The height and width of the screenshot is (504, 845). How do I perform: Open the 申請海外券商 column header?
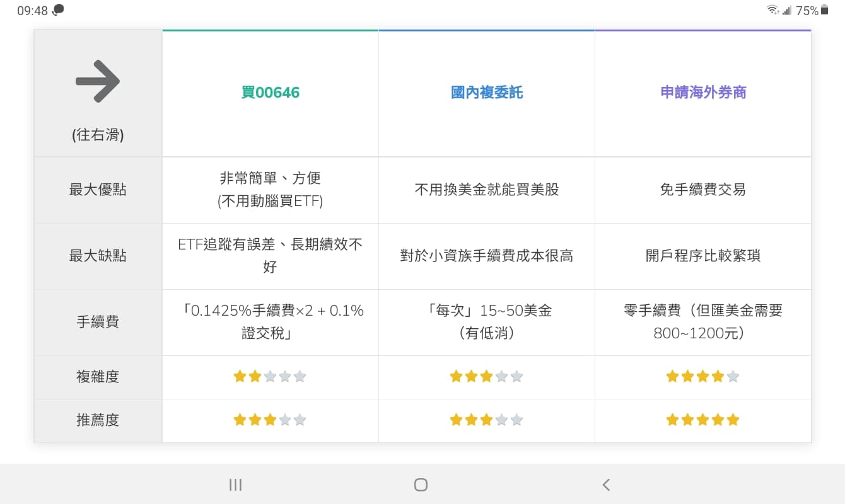(702, 92)
